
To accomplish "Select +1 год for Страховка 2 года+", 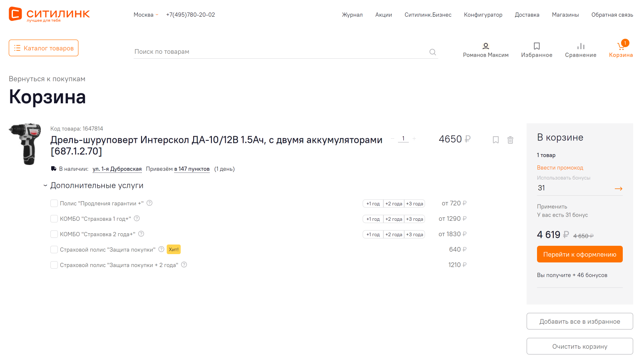I will [373, 235].
